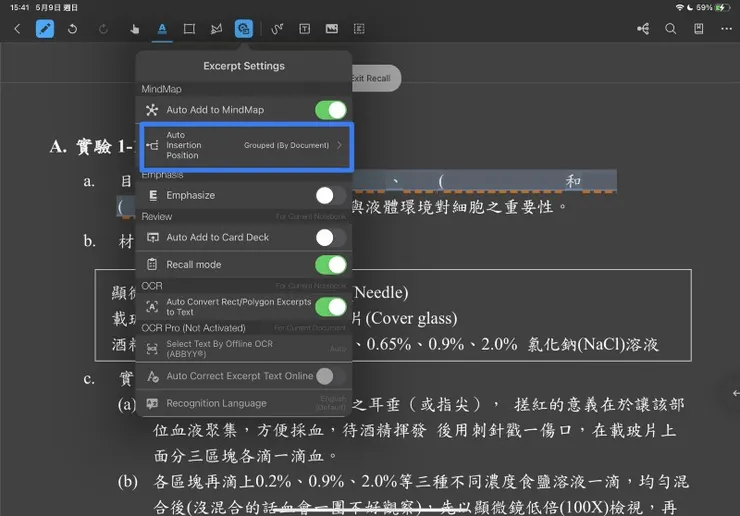The image size is (740, 516).
Task: Click the offline OCR scan icon
Action: point(152,349)
